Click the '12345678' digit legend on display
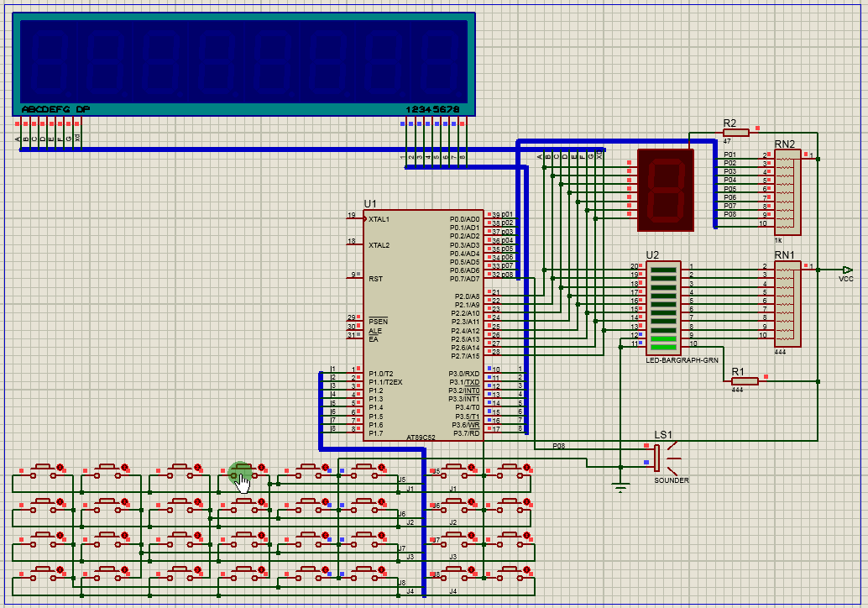 433,109
